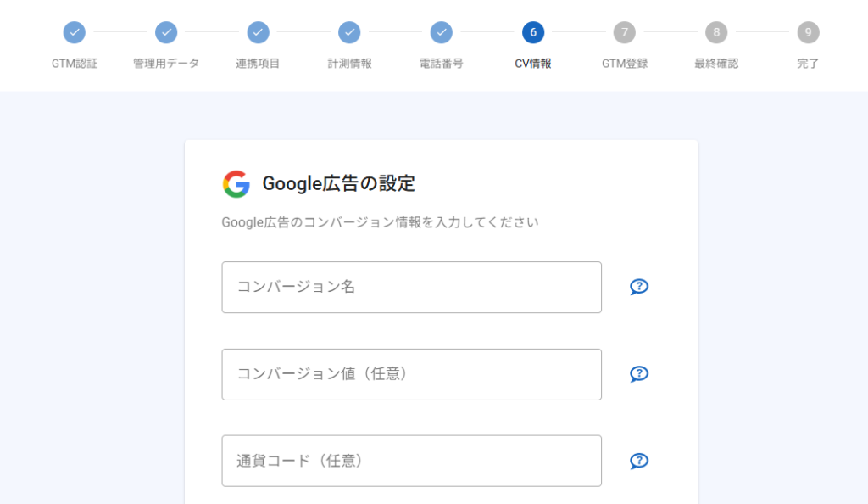Click help icon beside 通貨コード field

pos(639,461)
